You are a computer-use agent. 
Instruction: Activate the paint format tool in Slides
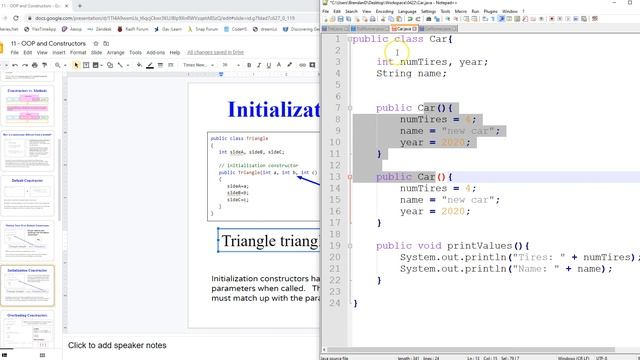point(44,65)
